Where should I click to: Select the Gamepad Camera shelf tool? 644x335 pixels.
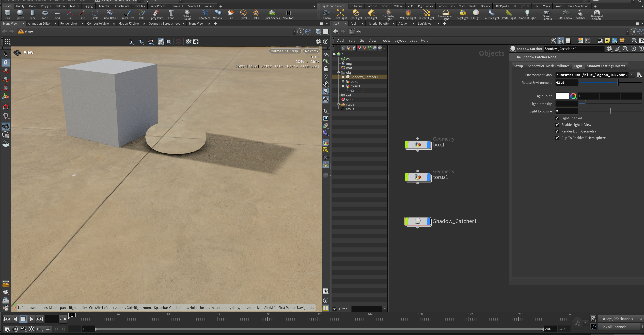597,15
